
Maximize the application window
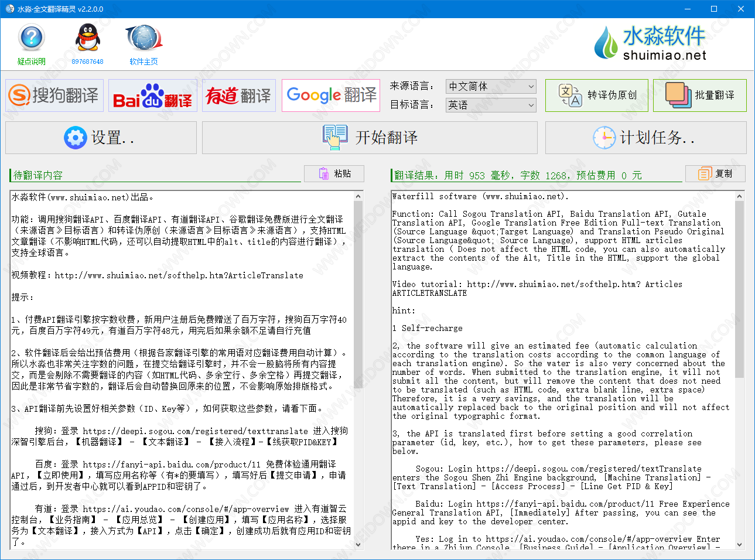(714, 9)
